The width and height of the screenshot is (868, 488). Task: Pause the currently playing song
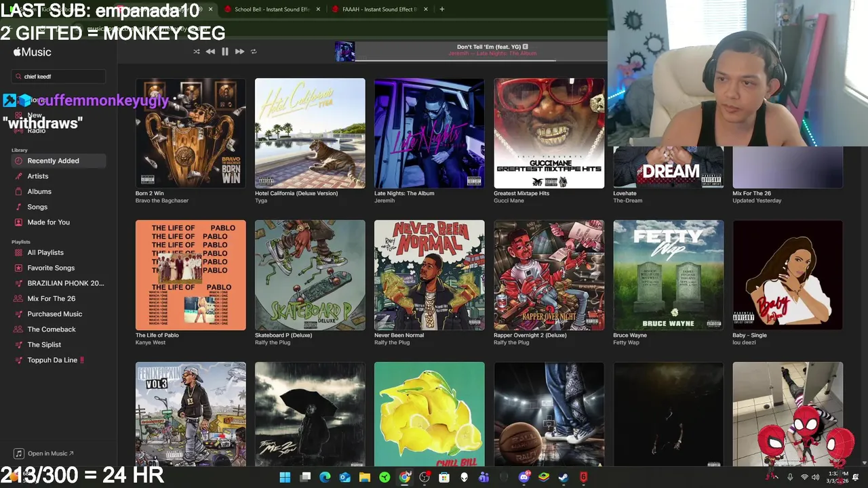tap(225, 52)
